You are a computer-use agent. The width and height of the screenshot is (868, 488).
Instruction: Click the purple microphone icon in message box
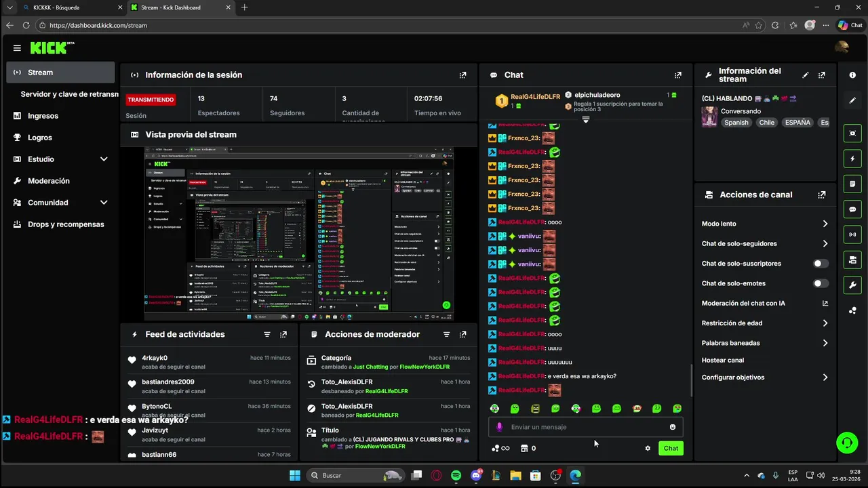point(500,427)
